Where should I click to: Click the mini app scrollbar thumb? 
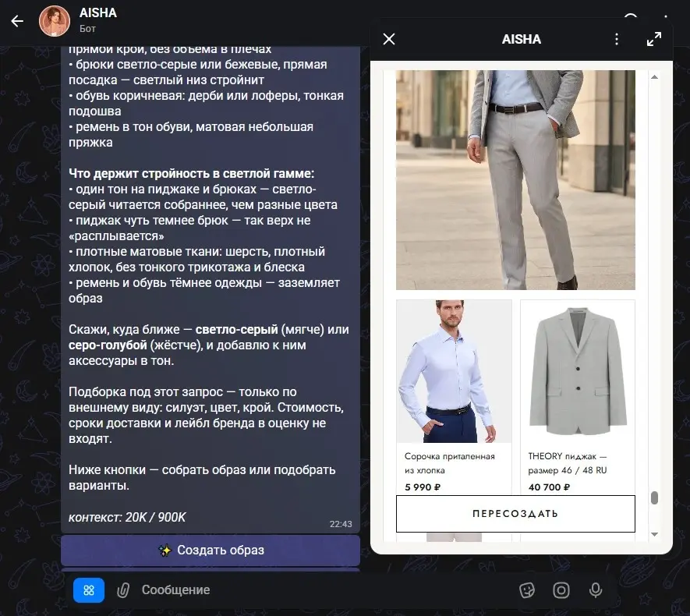click(654, 497)
